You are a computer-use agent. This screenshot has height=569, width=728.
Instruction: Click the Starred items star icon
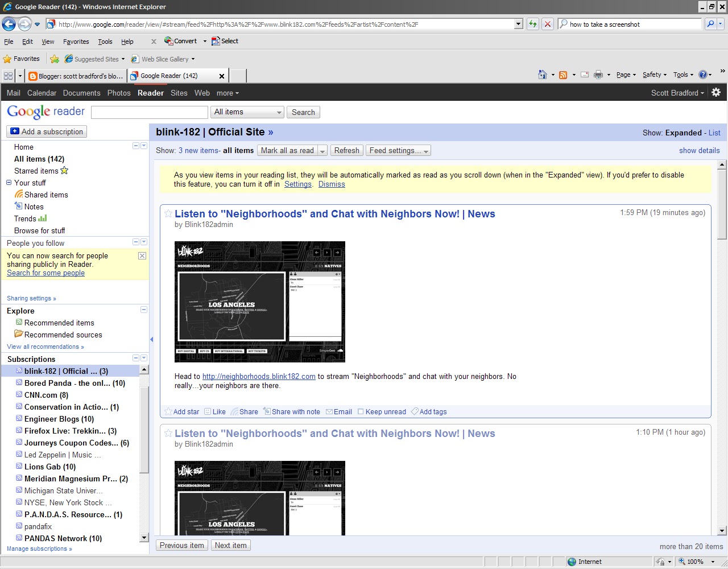64,170
